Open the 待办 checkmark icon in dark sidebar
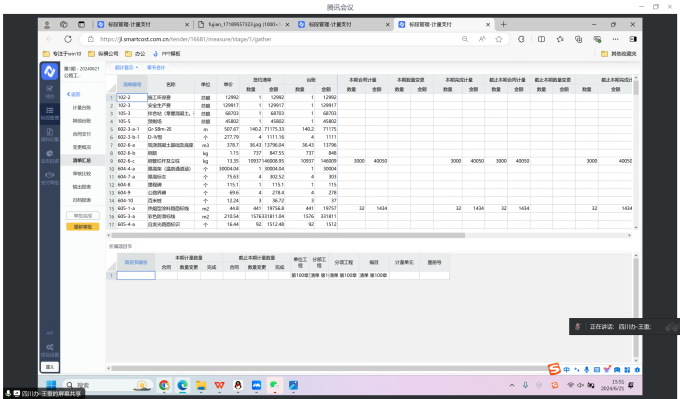680x399 pixels. pyautogui.click(x=49, y=92)
